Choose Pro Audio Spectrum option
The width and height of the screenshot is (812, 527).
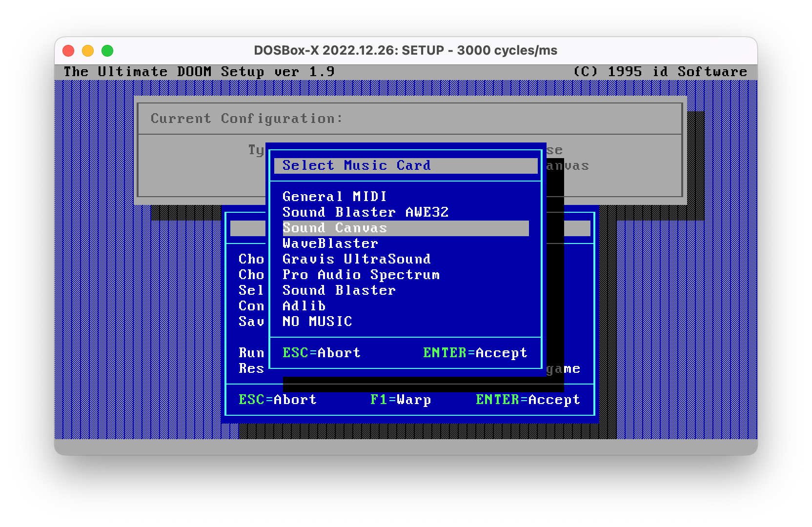361,275
